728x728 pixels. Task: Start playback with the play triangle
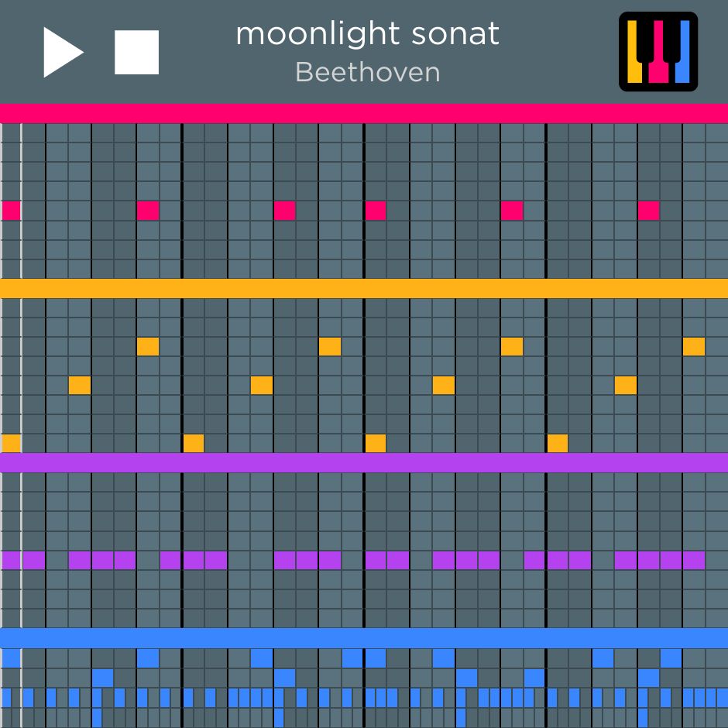point(64,52)
